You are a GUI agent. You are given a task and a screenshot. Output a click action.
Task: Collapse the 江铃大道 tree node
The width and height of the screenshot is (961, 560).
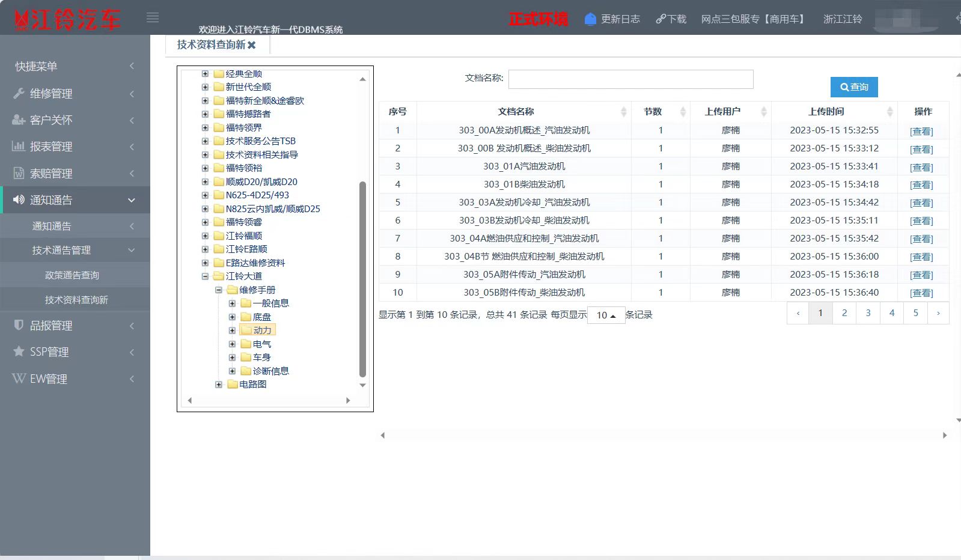tap(205, 276)
